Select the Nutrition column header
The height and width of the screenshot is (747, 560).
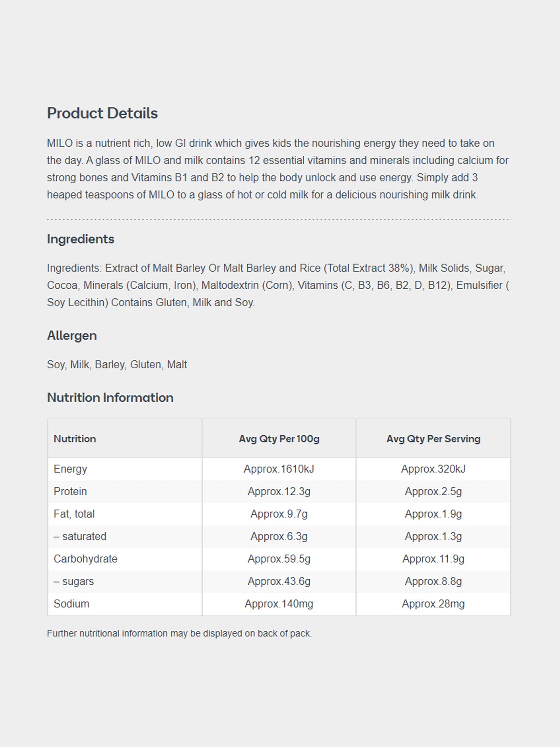click(x=75, y=438)
